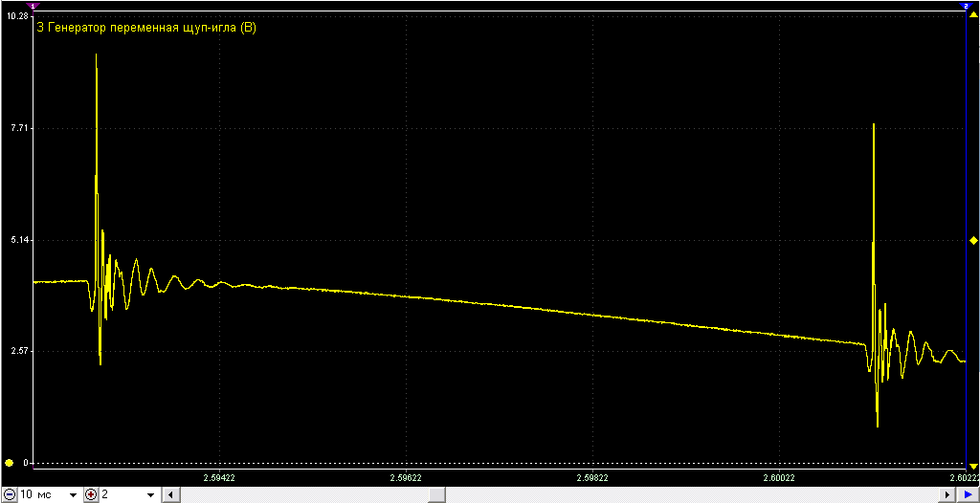The width and height of the screenshot is (980, 503).
Task: Click the 2.59422 time axis label
Action: pyautogui.click(x=219, y=477)
